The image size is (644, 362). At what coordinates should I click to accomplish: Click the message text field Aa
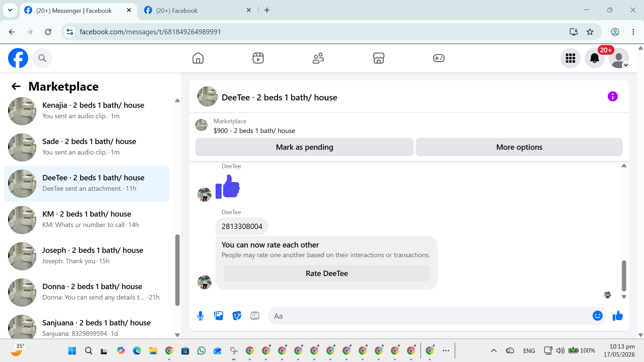430,316
